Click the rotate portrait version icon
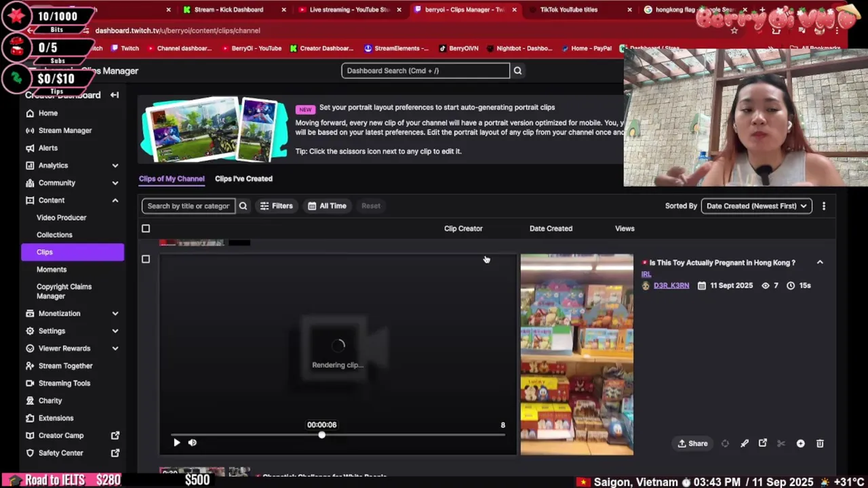 click(725, 443)
